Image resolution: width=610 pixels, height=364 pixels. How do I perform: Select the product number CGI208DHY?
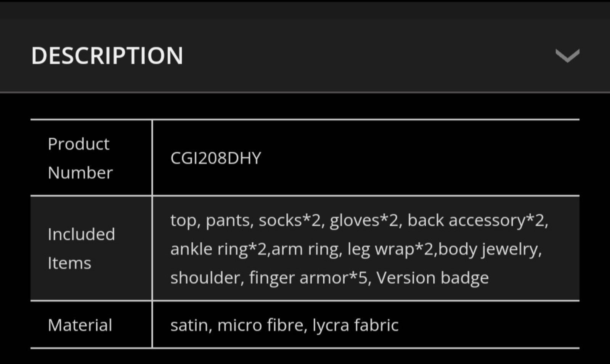[x=216, y=158]
